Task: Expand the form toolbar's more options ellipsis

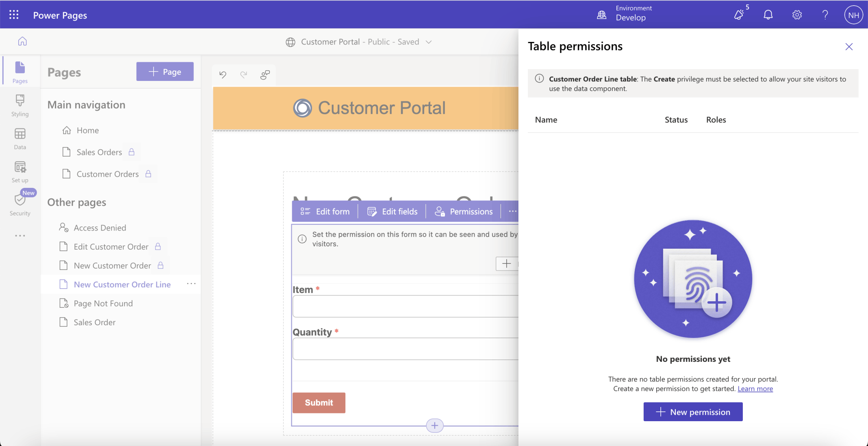Action: (x=512, y=211)
